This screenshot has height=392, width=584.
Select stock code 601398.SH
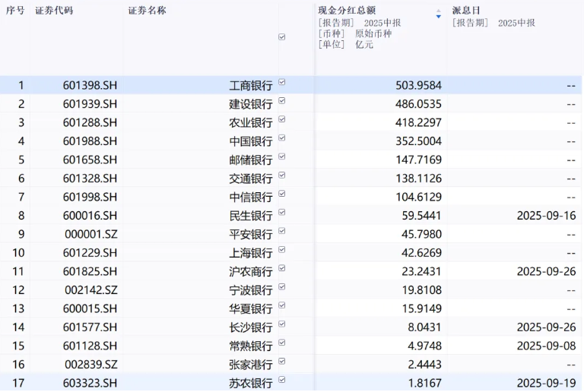90,86
